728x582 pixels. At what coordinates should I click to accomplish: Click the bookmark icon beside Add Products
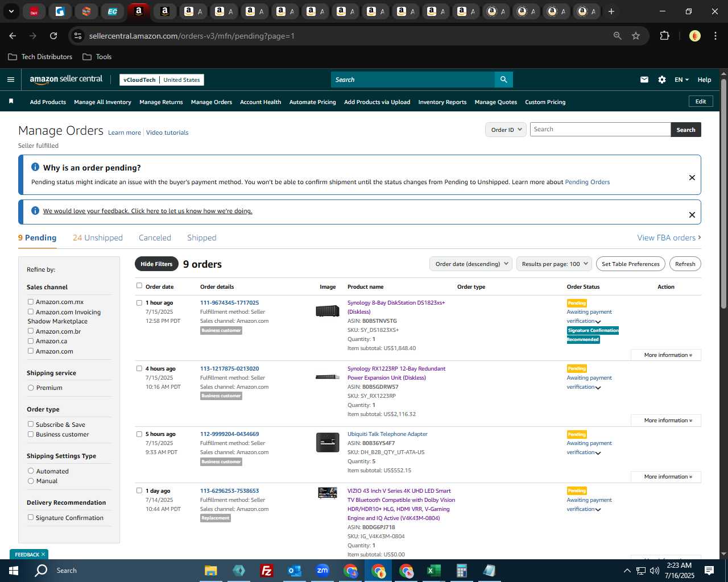coord(11,101)
